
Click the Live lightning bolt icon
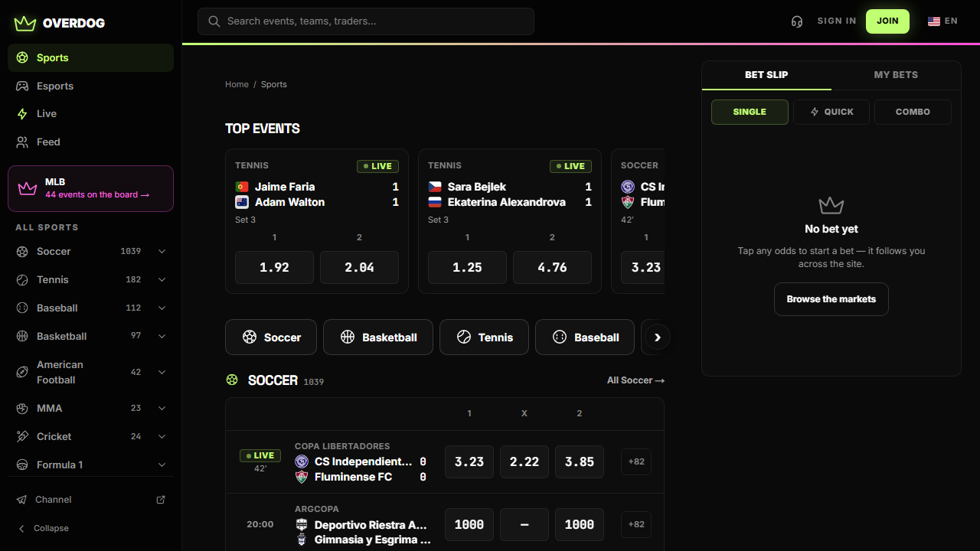point(22,113)
